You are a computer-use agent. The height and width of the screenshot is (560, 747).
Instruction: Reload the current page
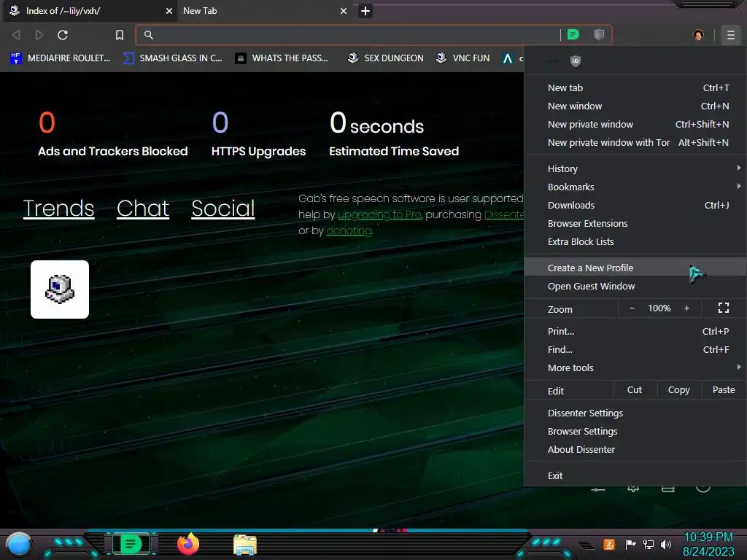click(x=63, y=35)
